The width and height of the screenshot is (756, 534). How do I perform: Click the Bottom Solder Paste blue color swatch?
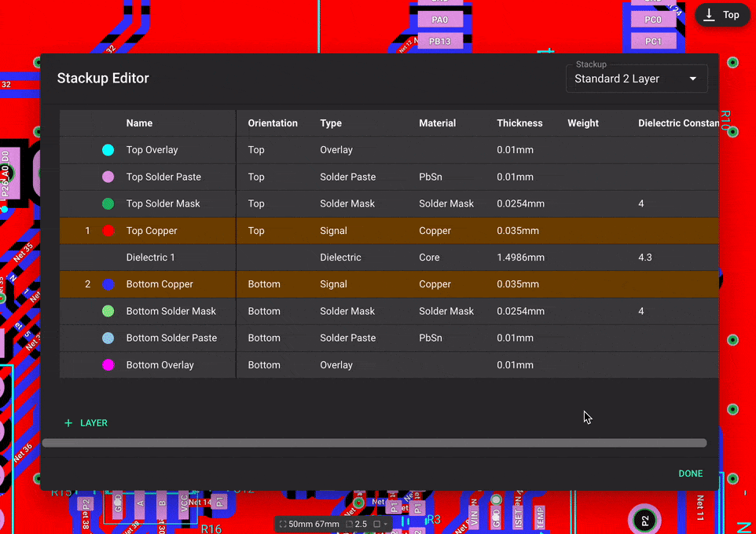[x=108, y=338]
